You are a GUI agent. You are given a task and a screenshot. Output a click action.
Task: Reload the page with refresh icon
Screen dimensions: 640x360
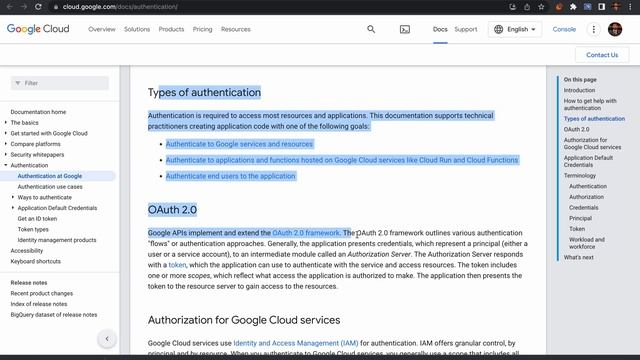point(38,7)
